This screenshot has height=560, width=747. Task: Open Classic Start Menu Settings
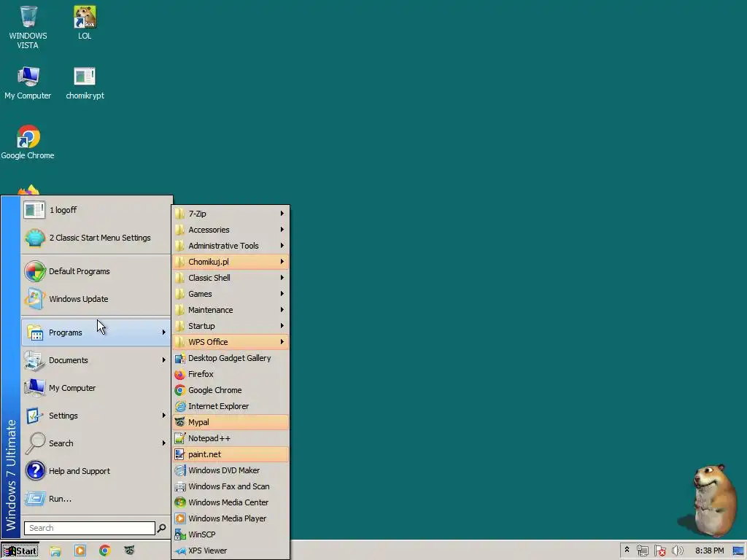96,238
